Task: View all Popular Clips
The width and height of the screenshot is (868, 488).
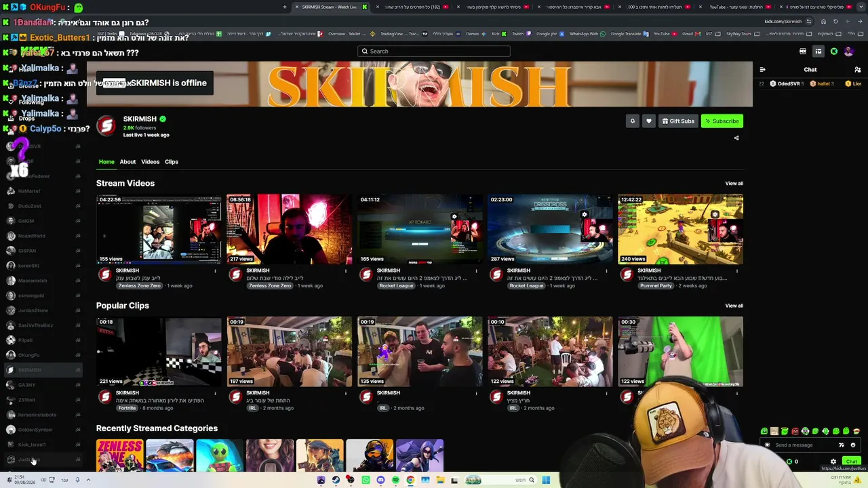Action: [734, 306]
